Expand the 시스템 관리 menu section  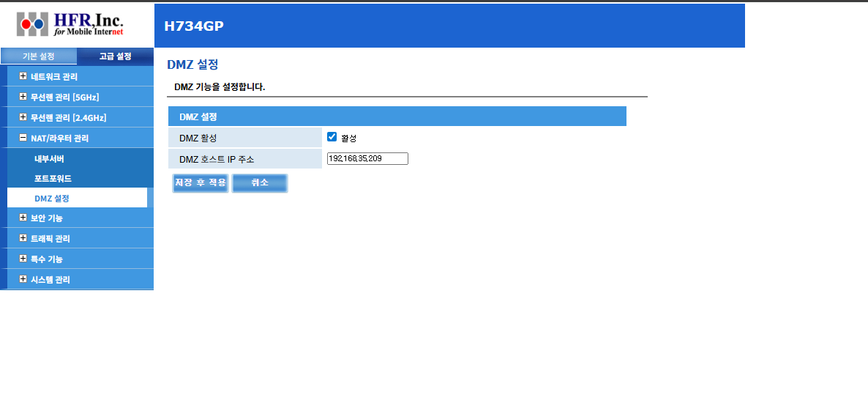50,279
